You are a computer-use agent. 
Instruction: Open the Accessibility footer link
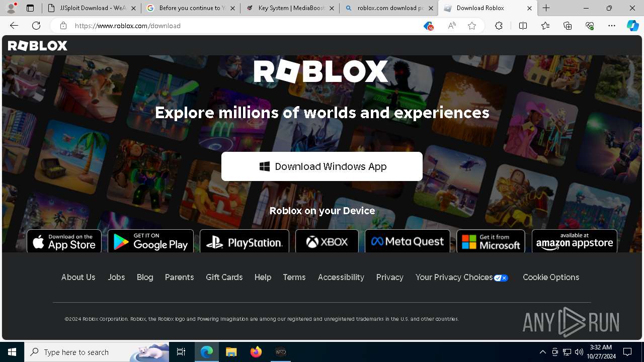click(x=341, y=278)
